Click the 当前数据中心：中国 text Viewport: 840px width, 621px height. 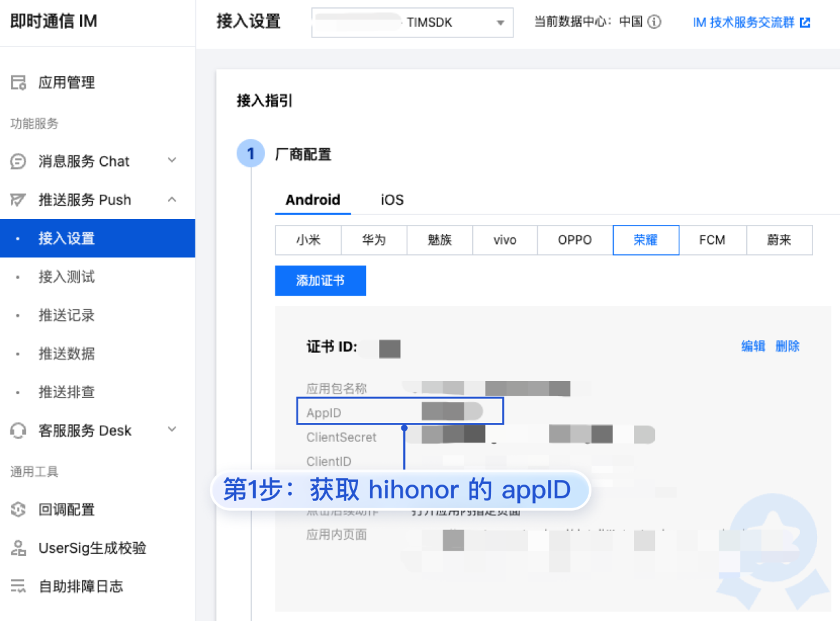pyautogui.click(x=588, y=22)
